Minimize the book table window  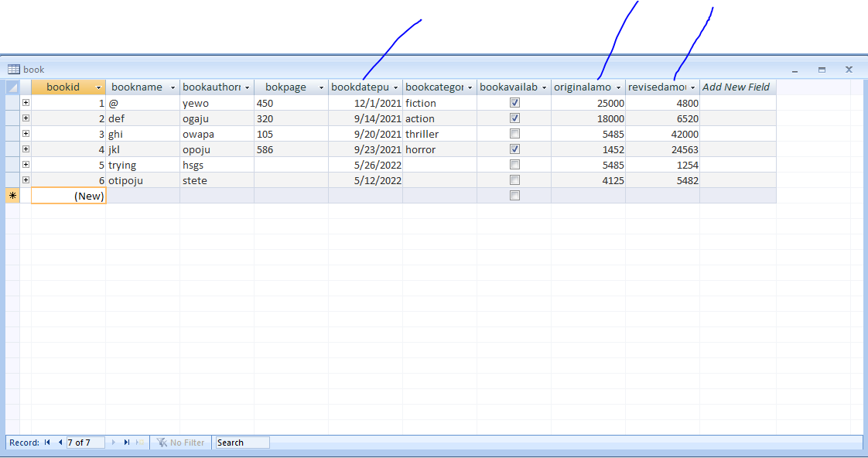click(795, 70)
